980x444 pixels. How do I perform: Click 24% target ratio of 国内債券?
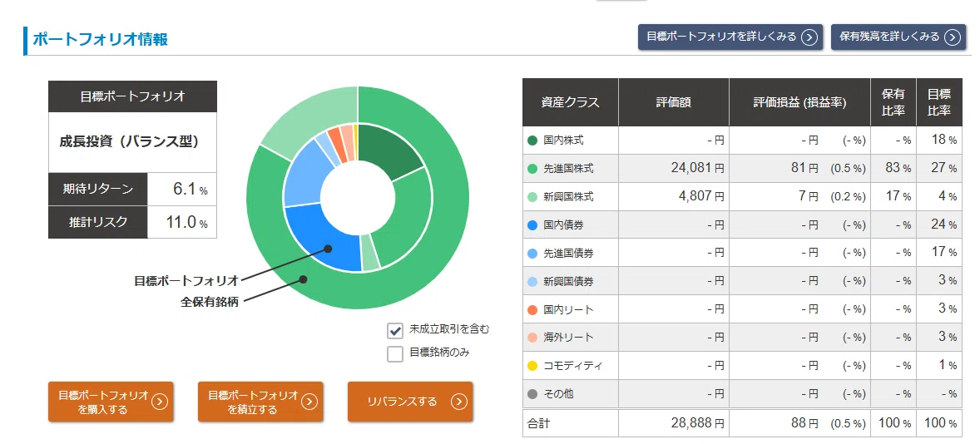pyautogui.click(x=939, y=224)
